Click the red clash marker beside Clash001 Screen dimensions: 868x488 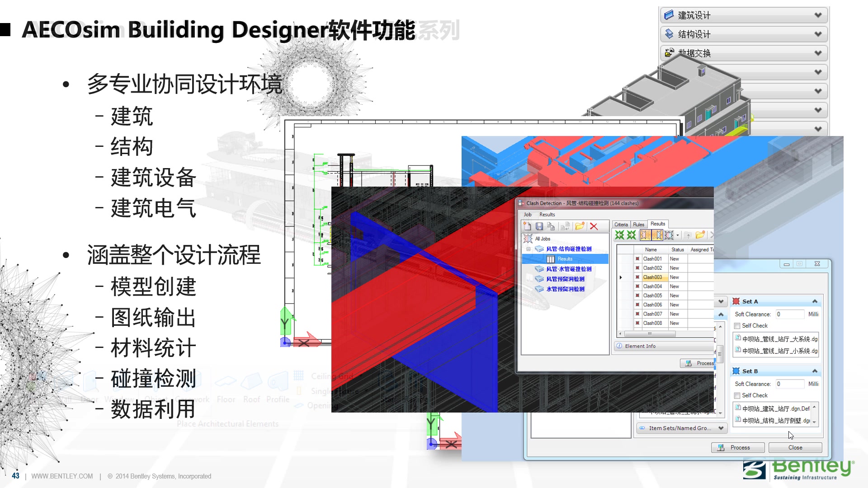pyautogui.click(x=637, y=259)
